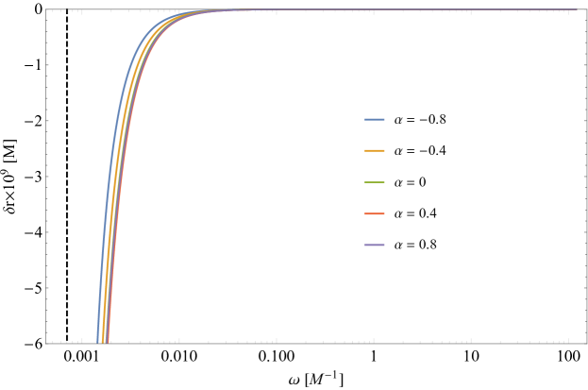The image size is (588, 390).
Task: Click the x-axis tick label 100
Action: [569, 356]
